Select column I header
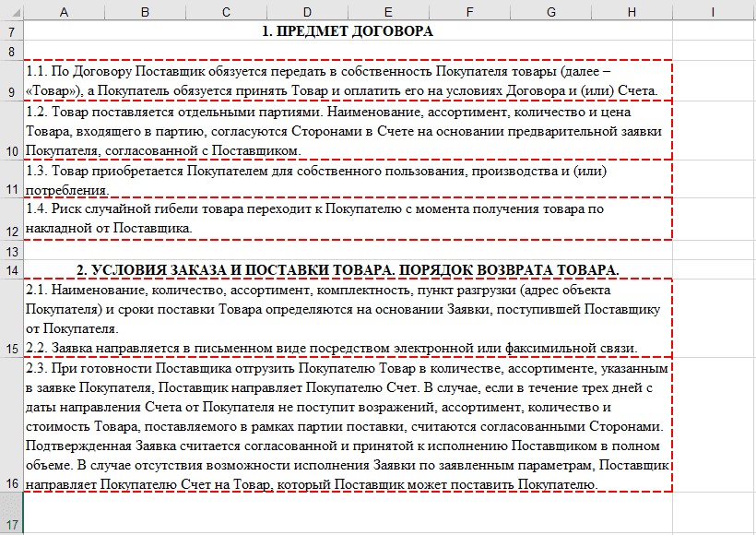The image size is (756, 535). click(713, 13)
